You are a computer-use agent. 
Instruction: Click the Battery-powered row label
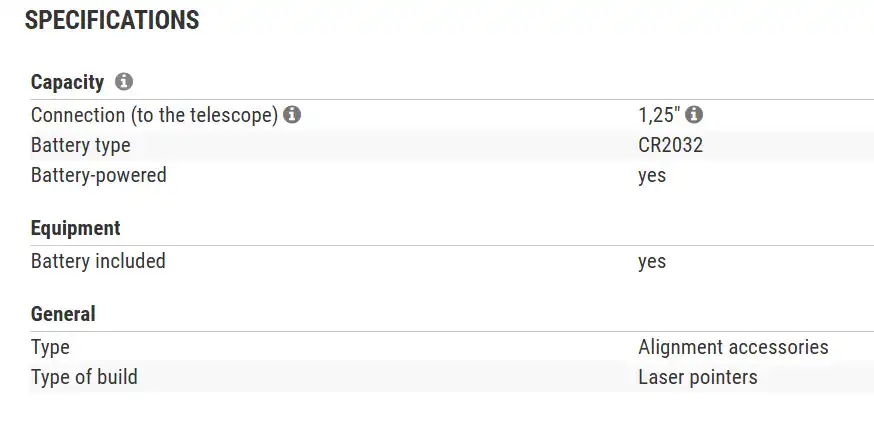99,175
